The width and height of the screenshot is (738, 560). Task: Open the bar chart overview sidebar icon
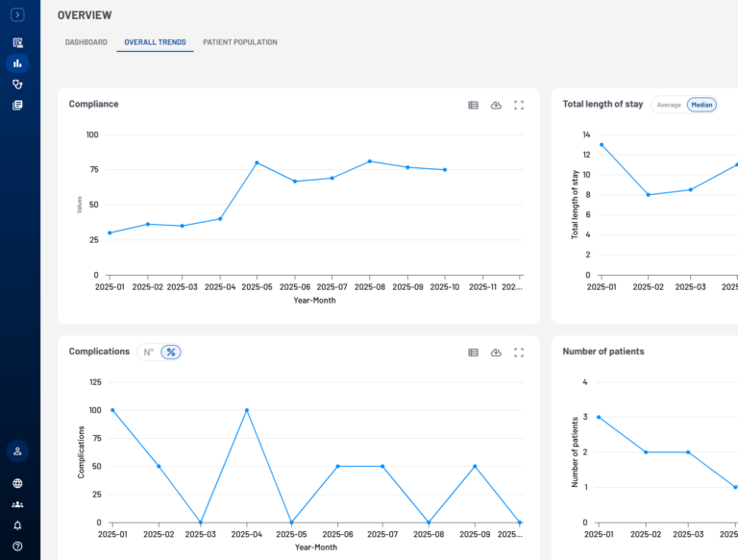[17, 63]
